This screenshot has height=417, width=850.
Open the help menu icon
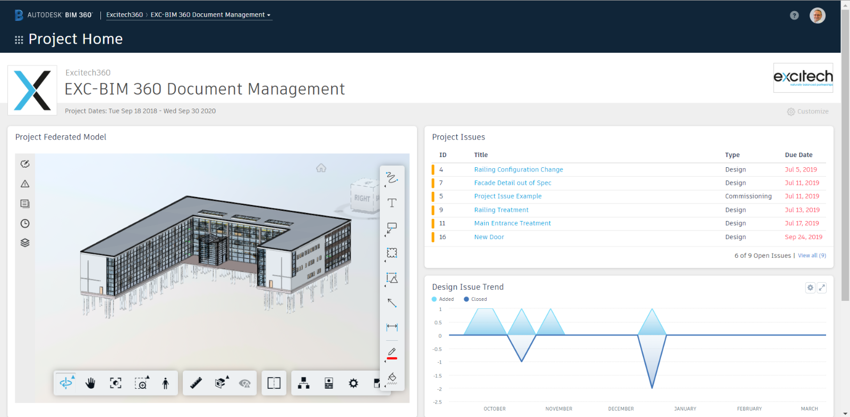(794, 15)
